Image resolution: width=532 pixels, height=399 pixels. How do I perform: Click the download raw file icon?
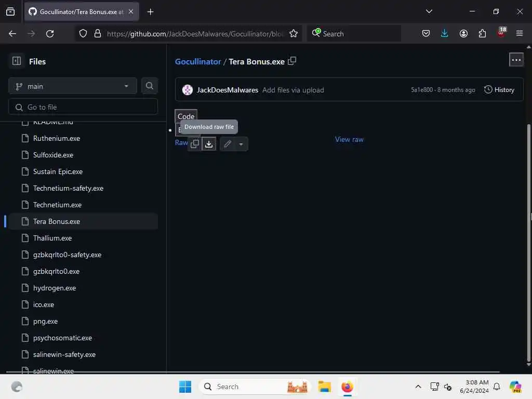tap(209, 144)
